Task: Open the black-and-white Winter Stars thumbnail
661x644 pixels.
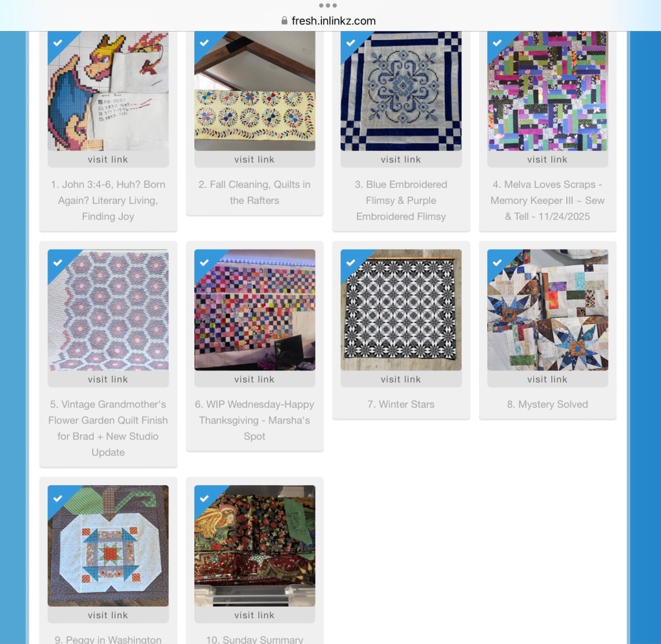Action: (x=401, y=310)
